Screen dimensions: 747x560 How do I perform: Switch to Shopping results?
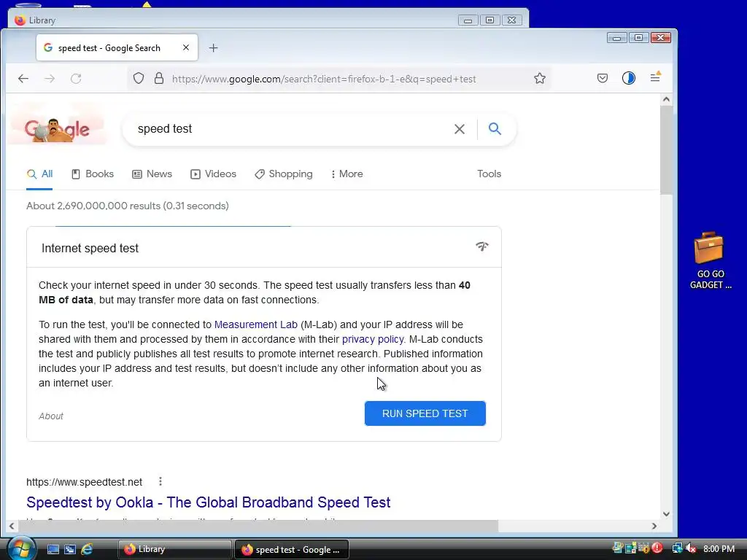point(284,174)
